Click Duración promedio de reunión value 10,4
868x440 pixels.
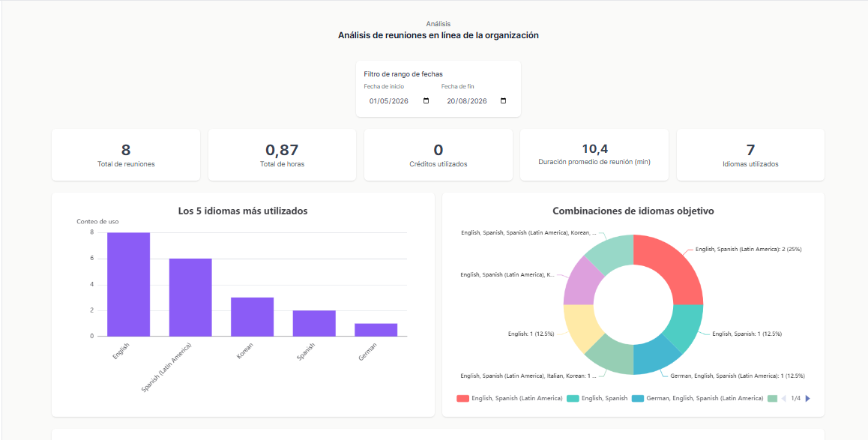coord(594,148)
